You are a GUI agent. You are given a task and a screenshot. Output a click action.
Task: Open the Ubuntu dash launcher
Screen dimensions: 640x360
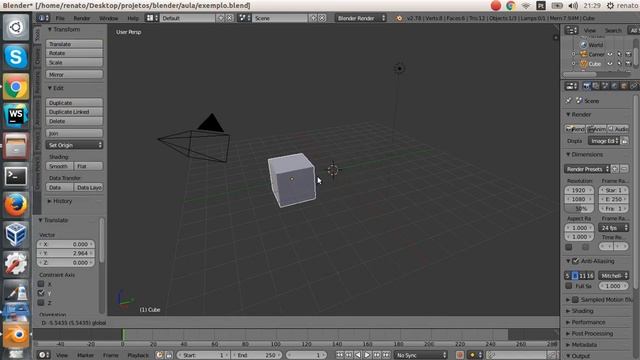16,27
